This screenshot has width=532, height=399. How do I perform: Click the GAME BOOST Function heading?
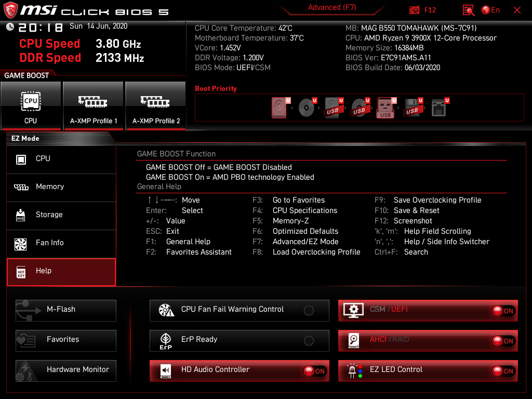176,154
